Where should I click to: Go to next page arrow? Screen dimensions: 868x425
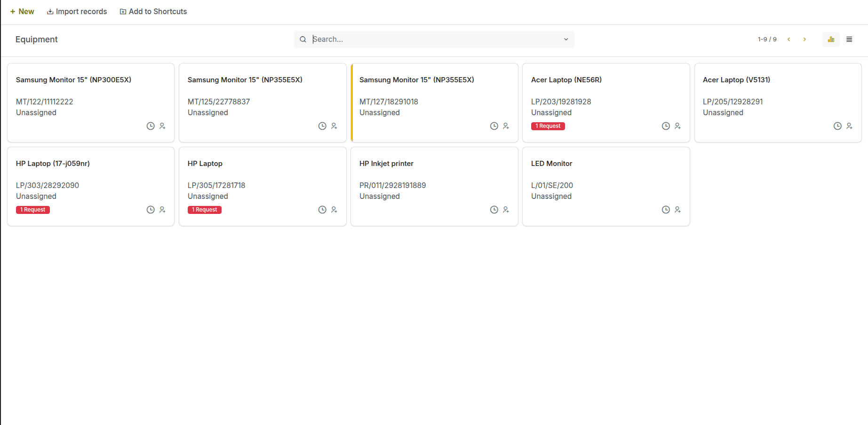[x=804, y=39]
